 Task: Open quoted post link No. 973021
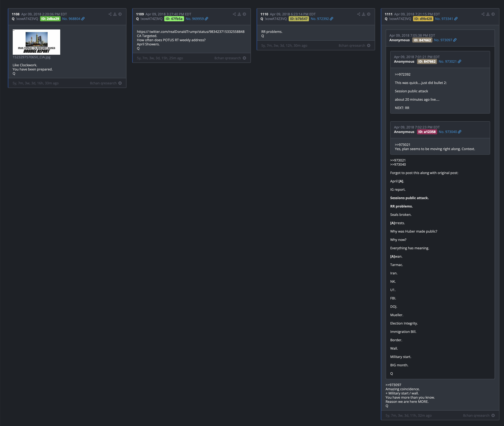click(x=448, y=62)
